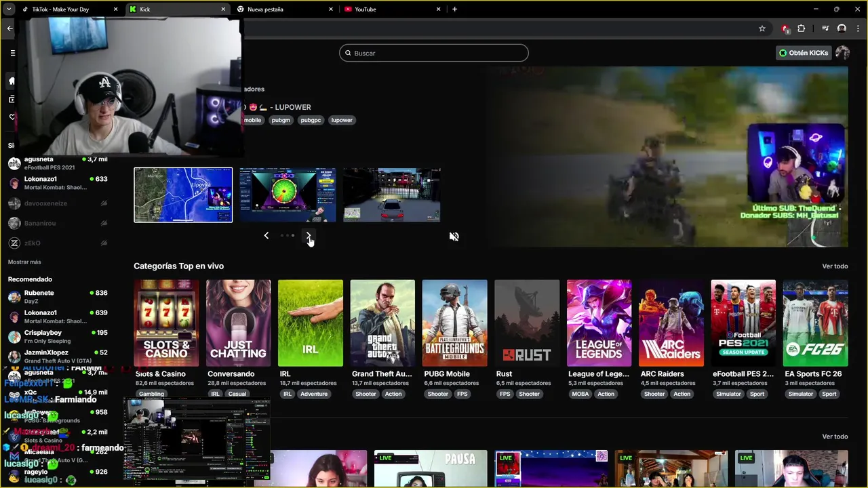
Task: Click the LUPOWER stream title
Action: click(278, 107)
